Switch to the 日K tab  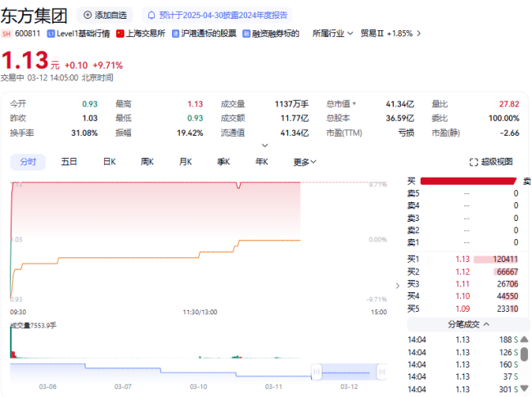click(109, 162)
